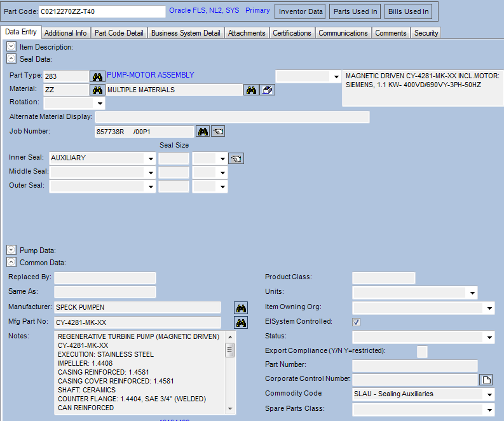Click Part Type field containing 283
This screenshot has height=421, width=504.
[x=66, y=76]
